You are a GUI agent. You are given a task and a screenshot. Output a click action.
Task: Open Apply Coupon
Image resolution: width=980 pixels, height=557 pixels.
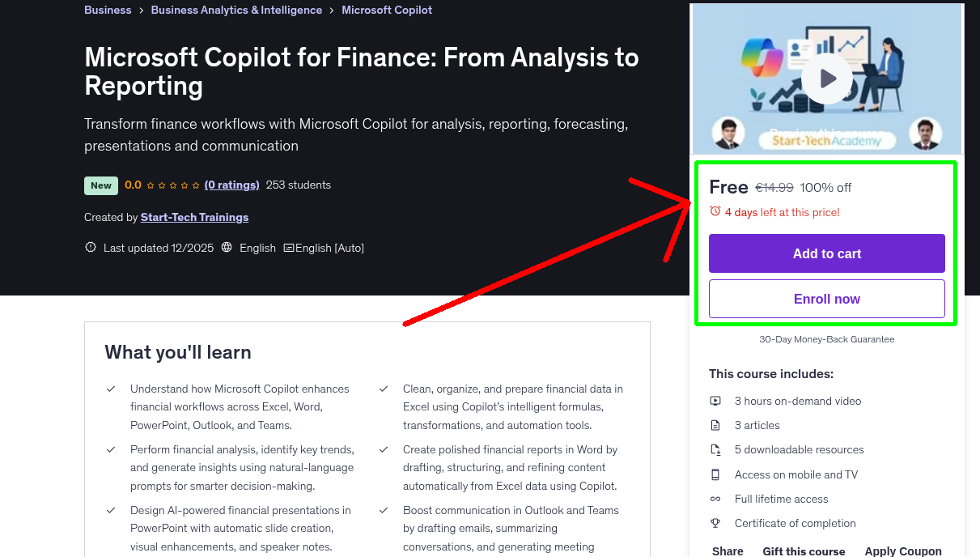pos(903,551)
